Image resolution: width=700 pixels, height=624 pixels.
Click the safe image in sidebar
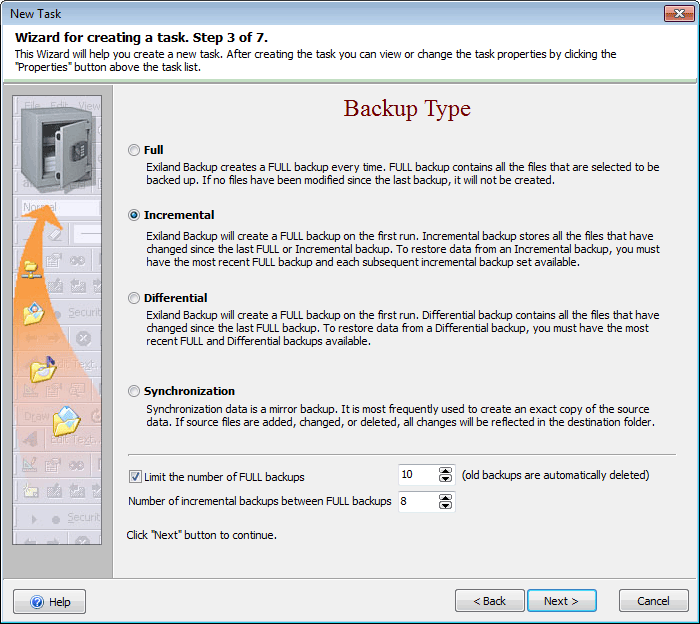[x=58, y=150]
